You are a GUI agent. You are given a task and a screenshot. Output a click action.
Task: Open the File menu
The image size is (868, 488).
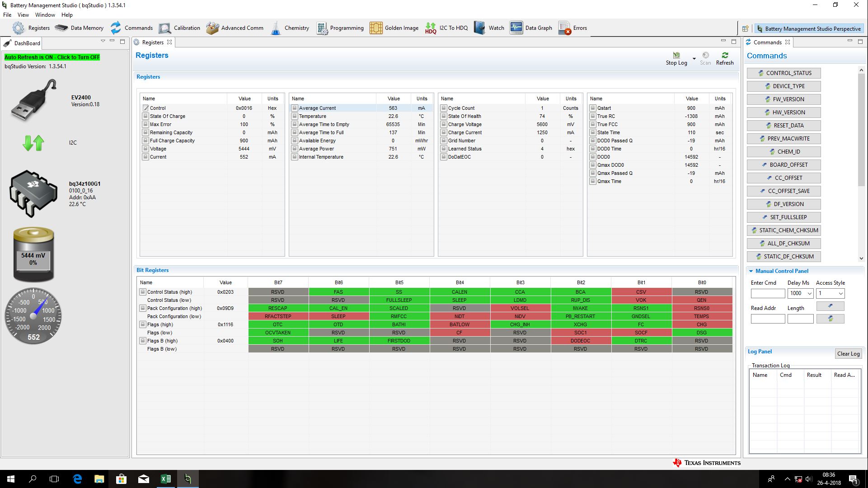(7, 15)
